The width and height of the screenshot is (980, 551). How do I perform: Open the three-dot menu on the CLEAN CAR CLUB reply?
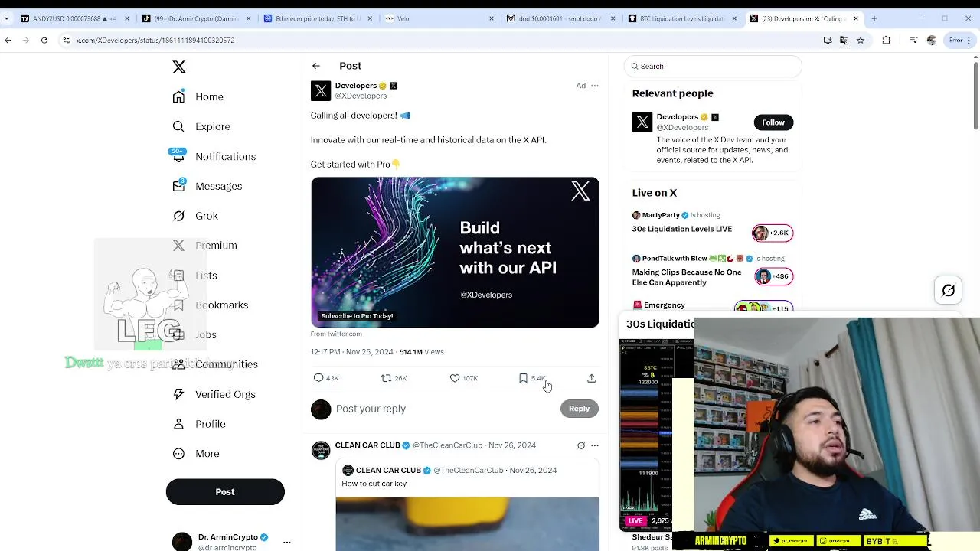tap(595, 445)
